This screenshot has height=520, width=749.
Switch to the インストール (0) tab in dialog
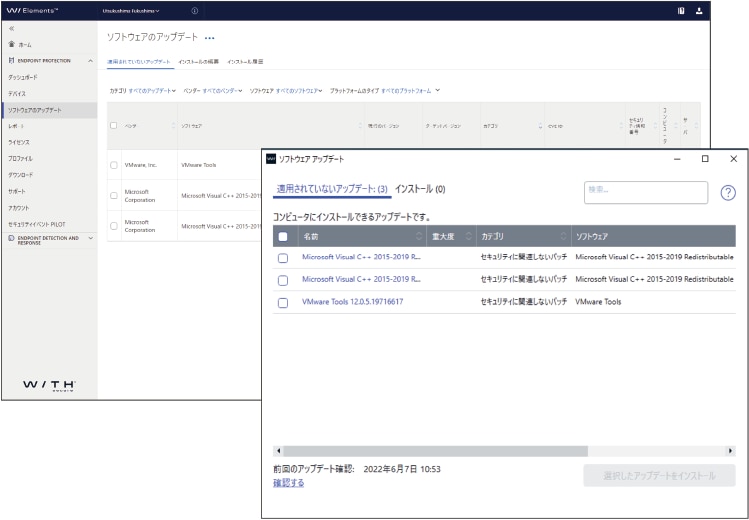tap(420, 189)
